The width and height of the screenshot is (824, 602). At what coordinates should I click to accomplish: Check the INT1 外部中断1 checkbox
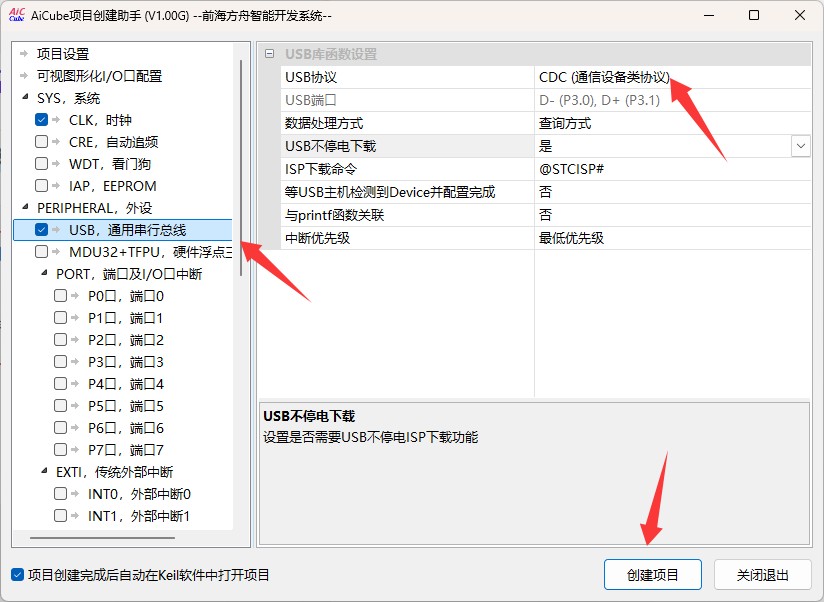click(x=60, y=516)
